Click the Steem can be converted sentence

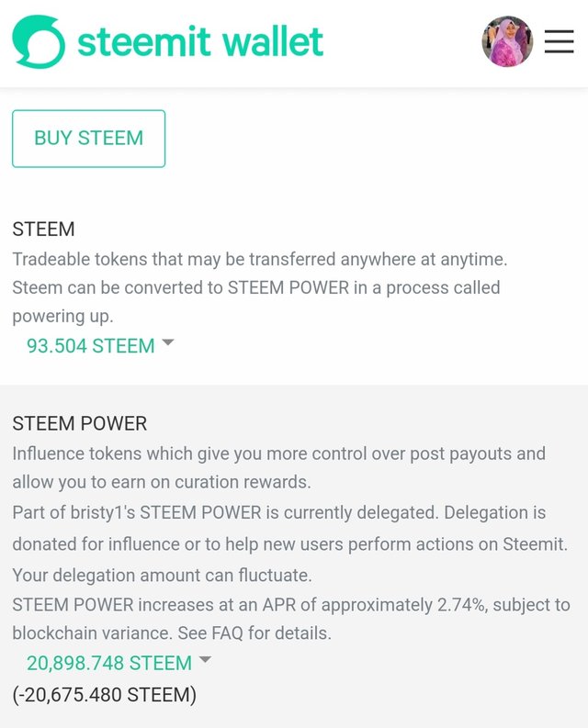pos(256,288)
